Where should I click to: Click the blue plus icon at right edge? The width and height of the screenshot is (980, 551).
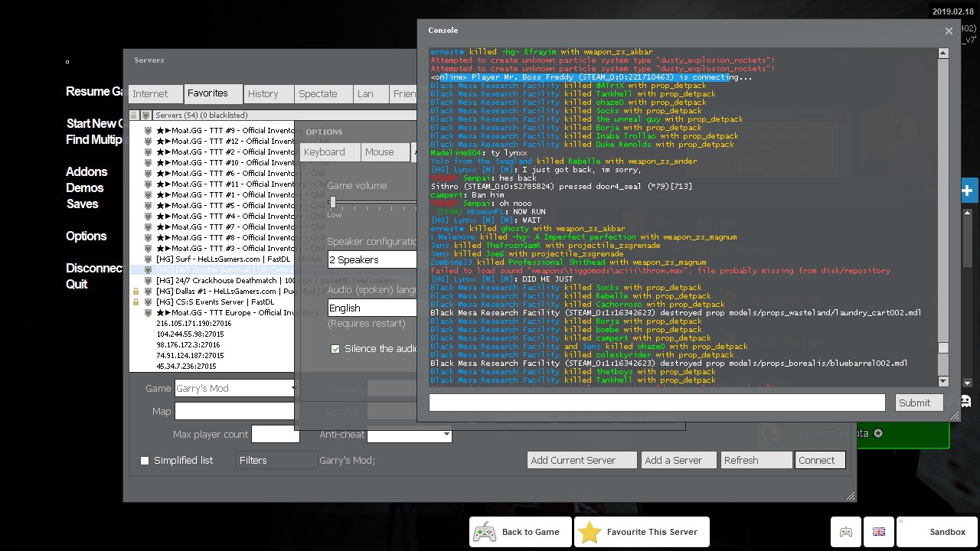click(x=967, y=191)
